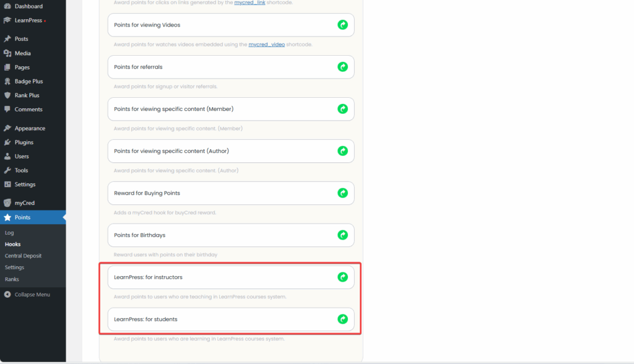The height and width of the screenshot is (364, 634).
Task: Open the Hooks submenu
Action: [12, 245]
